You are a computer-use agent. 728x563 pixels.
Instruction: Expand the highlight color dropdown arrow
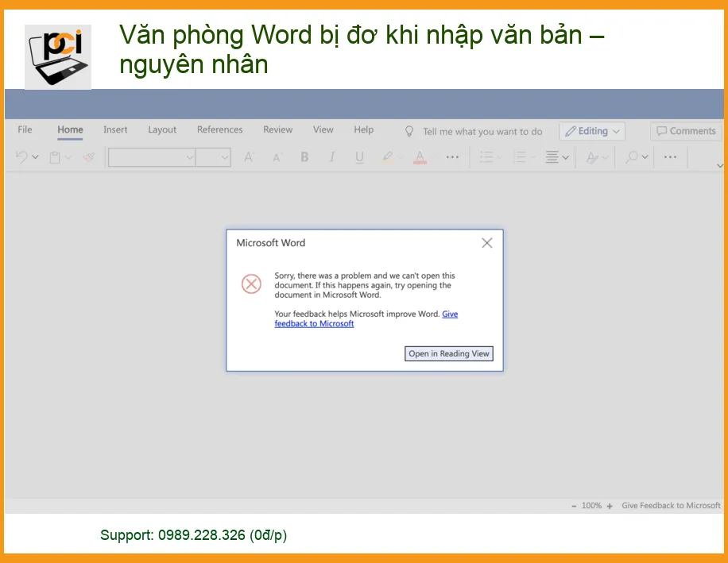(401, 157)
